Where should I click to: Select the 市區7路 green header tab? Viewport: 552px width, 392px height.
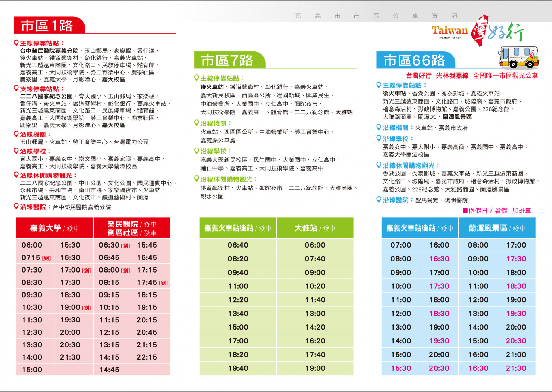pos(228,60)
